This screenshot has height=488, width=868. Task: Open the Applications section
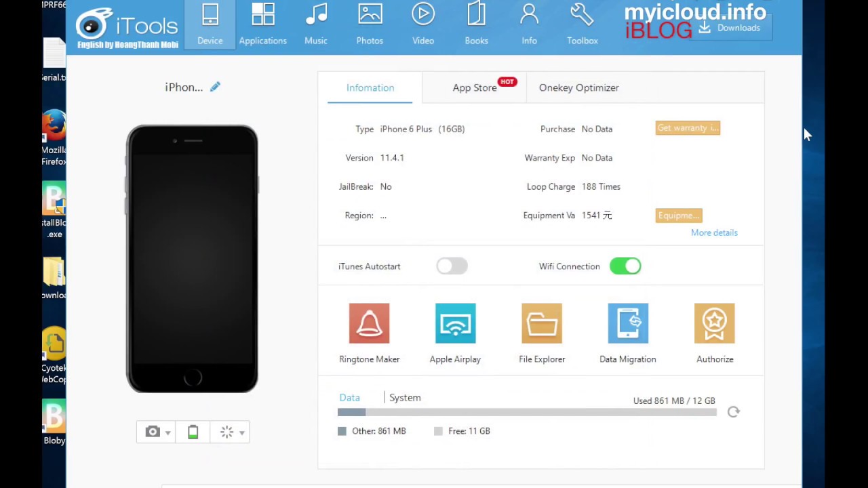tap(262, 25)
